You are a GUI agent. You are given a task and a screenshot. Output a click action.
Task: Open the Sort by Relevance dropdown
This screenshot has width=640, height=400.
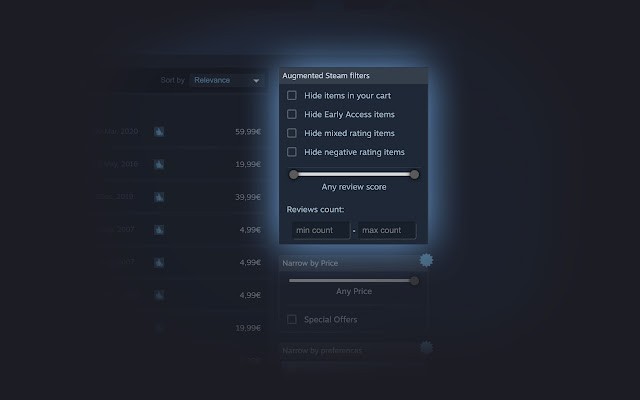point(227,80)
